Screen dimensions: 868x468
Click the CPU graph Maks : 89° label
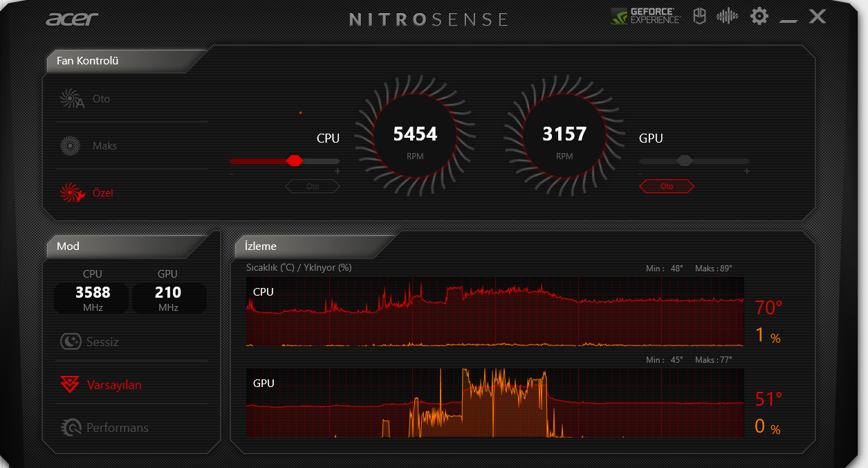[x=713, y=269]
